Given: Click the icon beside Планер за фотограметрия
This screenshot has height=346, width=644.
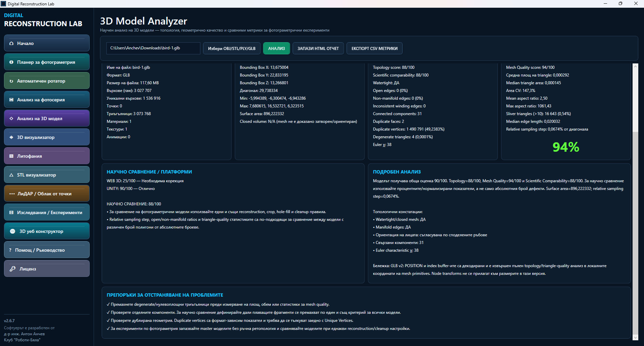Looking at the screenshot, I should tap(11, 62).
